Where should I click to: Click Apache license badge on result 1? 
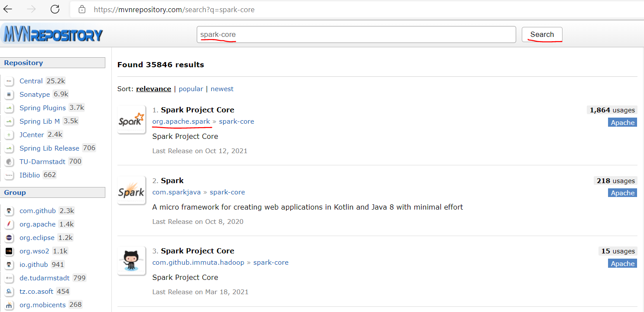coord(623,123)
